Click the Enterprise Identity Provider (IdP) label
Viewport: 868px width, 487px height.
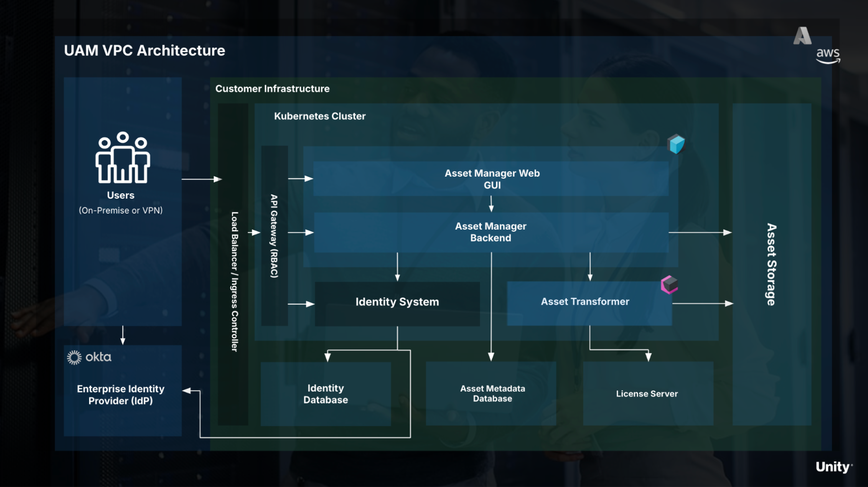tap(121, 395)
